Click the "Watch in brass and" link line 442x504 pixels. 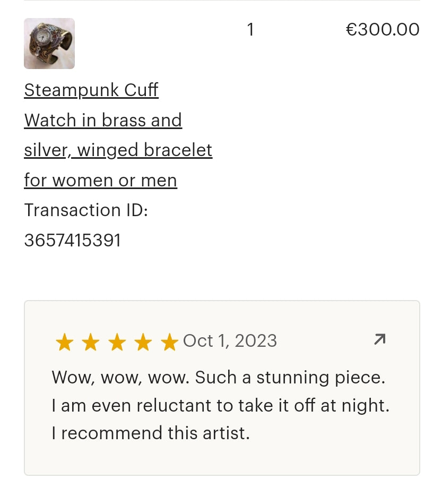pyautogui.click(x=103, y=121)
